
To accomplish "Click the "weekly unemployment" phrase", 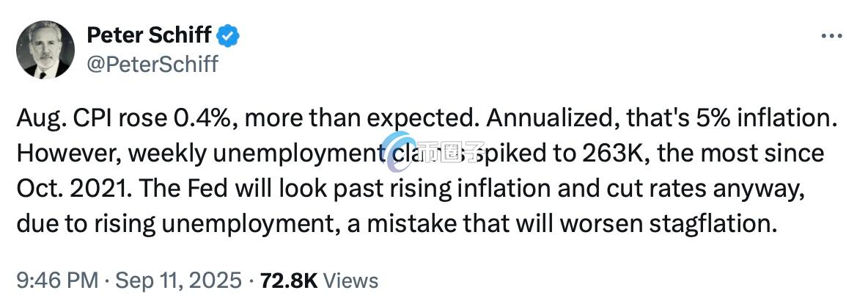I will point(243,154).
